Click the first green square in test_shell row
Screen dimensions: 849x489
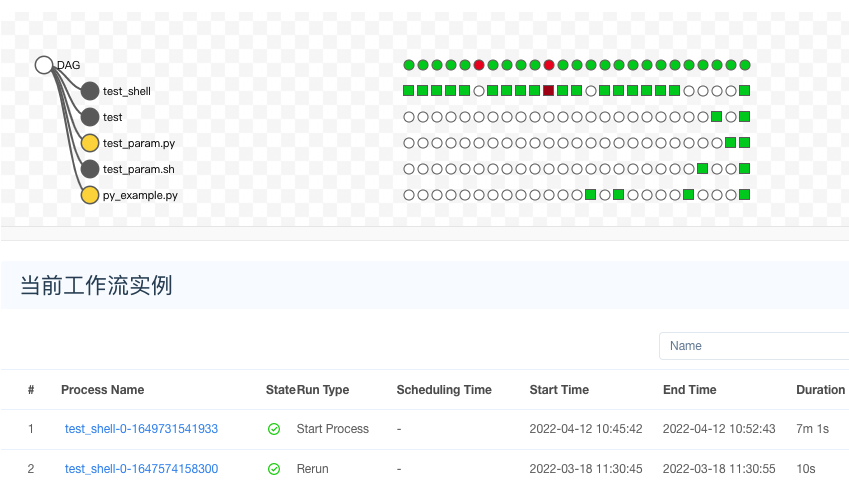pyautogui.click(x=409, y=90)
